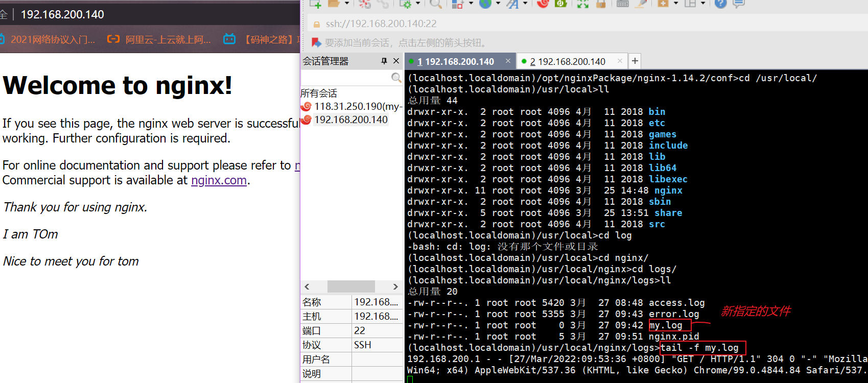The image size is (868, 383).
Task: Add a new tab with plus button
Action: pos(635,61)
